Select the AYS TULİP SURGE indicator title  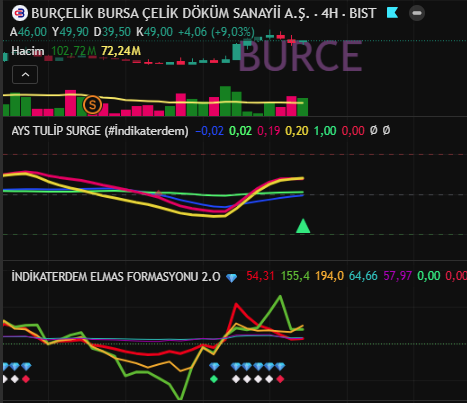click(x=100, y=131)
